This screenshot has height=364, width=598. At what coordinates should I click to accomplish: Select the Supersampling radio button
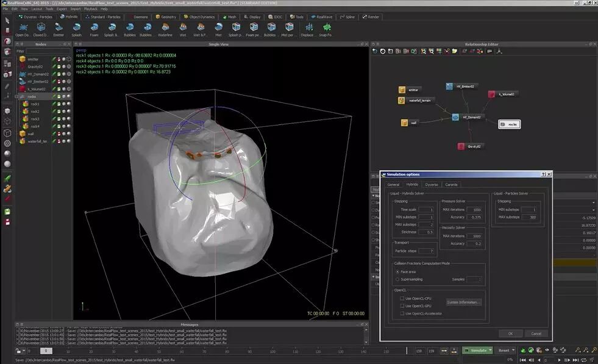(x=397, y=279)
